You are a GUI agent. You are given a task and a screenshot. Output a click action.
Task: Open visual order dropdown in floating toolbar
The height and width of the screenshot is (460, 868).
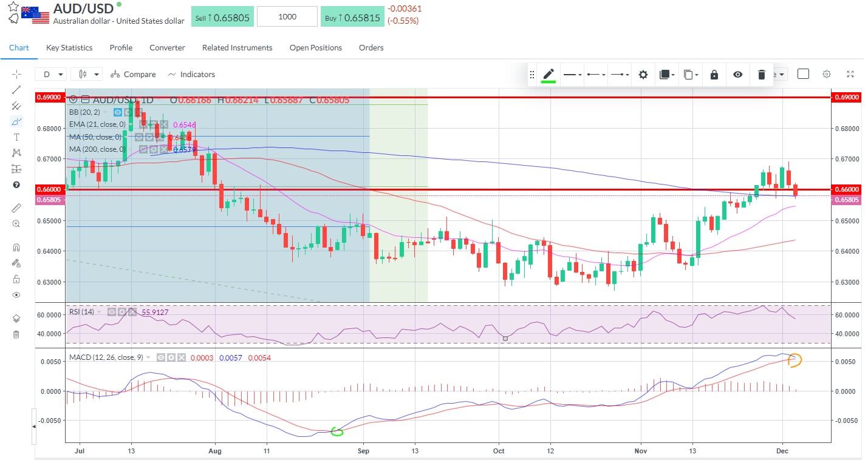667,75
